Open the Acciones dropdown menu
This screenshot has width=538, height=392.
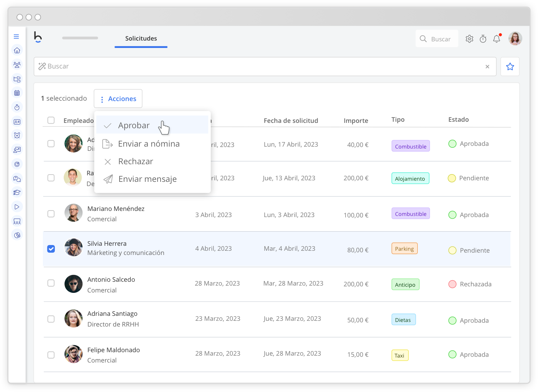point(118,98)
